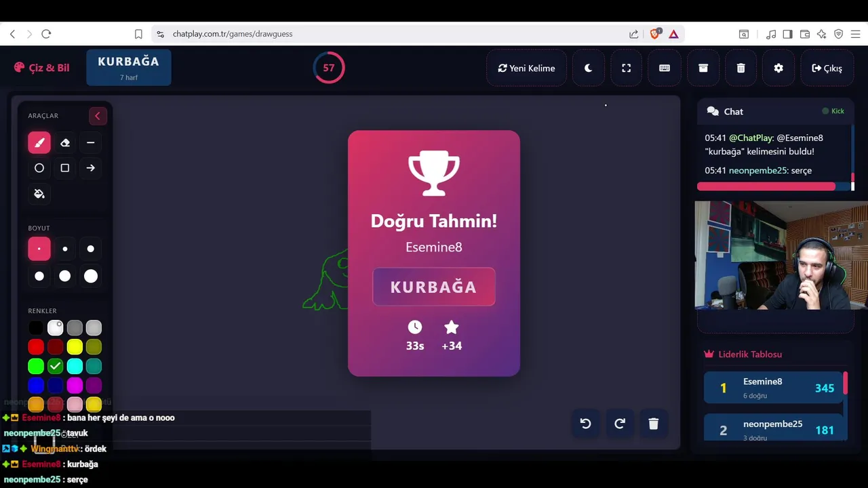The image size is (868, 488).
Task: Reload the browser page
Action: (46, 34)
